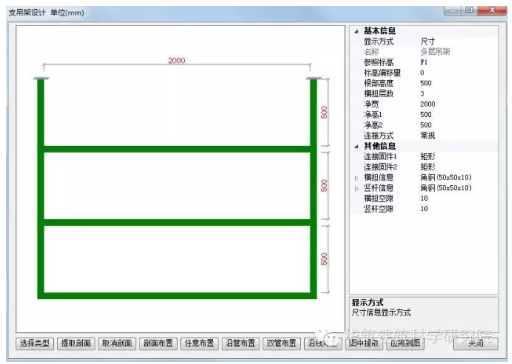Choose the 剖面布置 placement button

click(158, 343)
